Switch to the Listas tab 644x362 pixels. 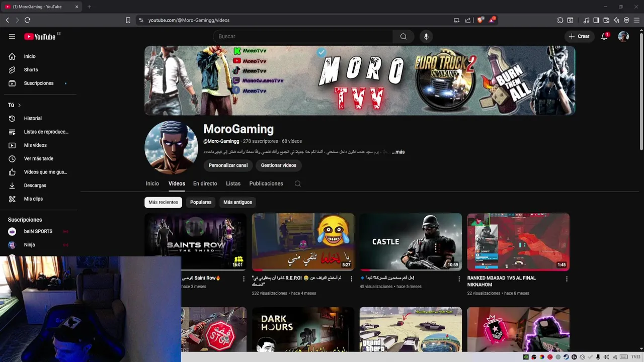pos(233,184)
